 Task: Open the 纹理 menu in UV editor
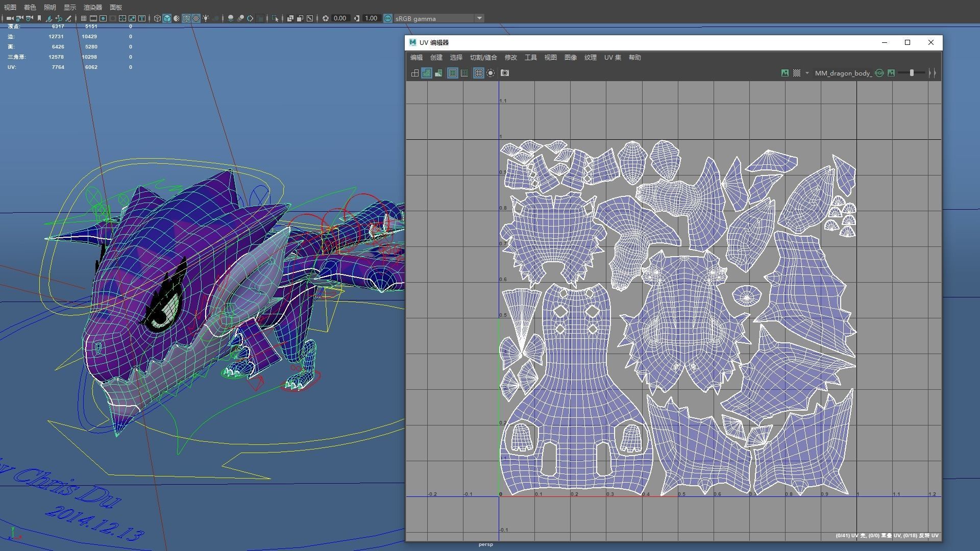(590, 58)
